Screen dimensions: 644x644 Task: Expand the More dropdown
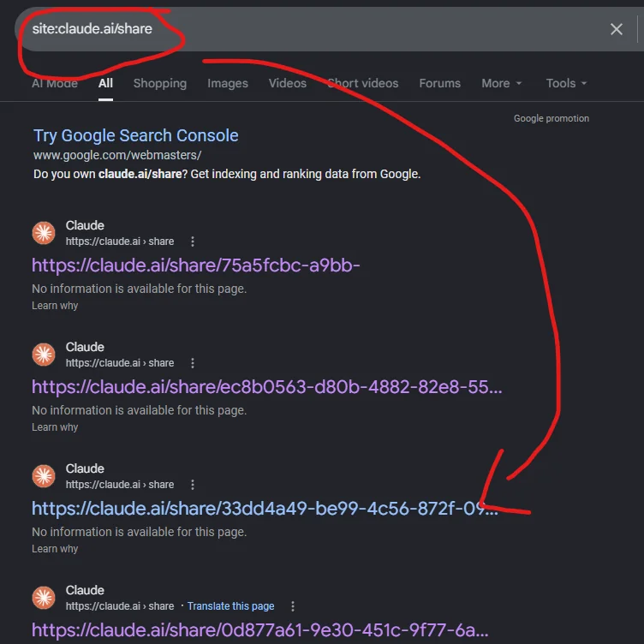[502, 83]
